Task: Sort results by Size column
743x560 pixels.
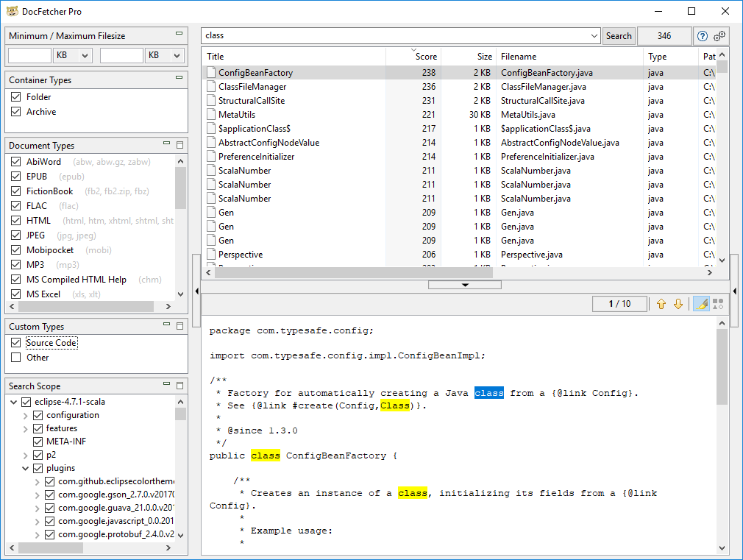Action: (x=469, y=57)
